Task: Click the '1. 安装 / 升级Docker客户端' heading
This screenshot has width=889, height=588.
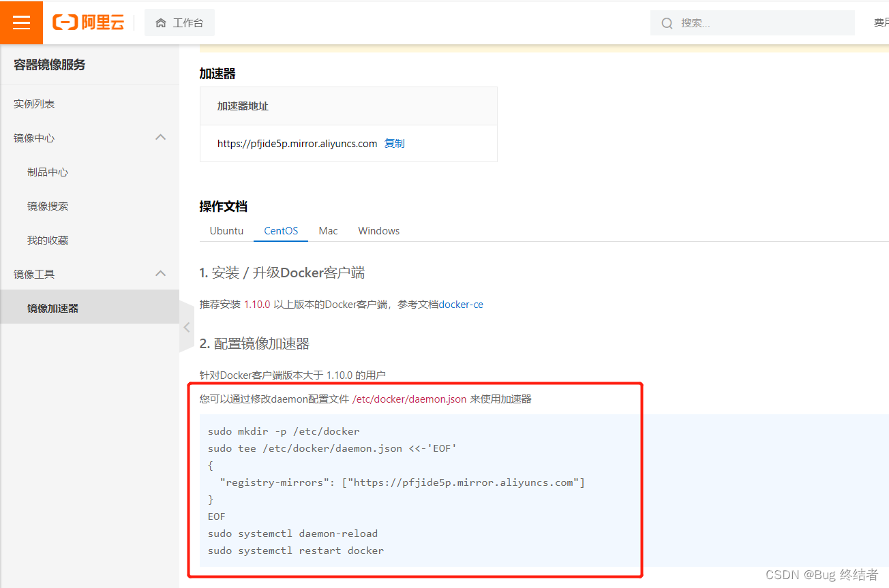Action: pos(282,273)
